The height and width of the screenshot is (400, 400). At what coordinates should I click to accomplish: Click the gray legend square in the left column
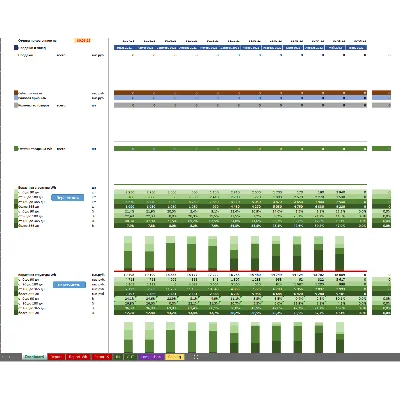tap(16, 105)
